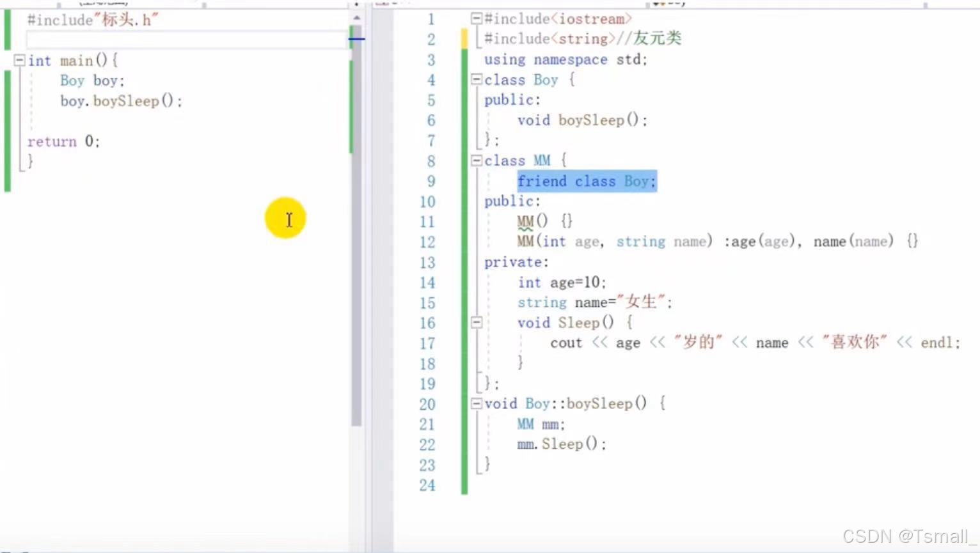The image size is (980, 553).
Task: Collapse the void Sleep() fold toggle
Action: coord(477,323)
